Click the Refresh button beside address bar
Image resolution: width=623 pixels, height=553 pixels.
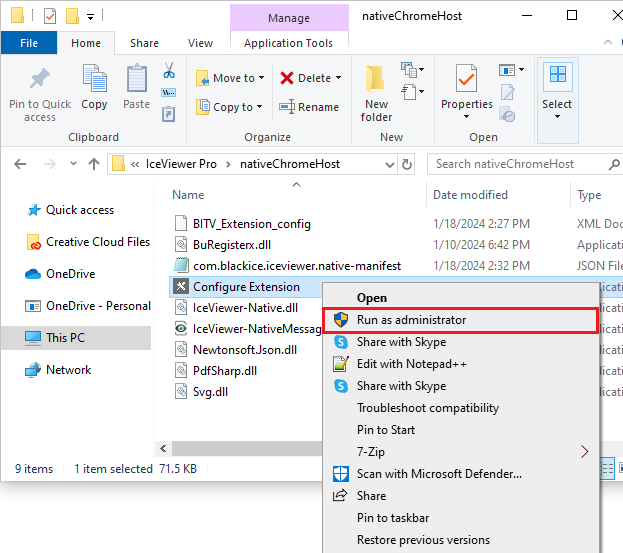click(407, 164)
